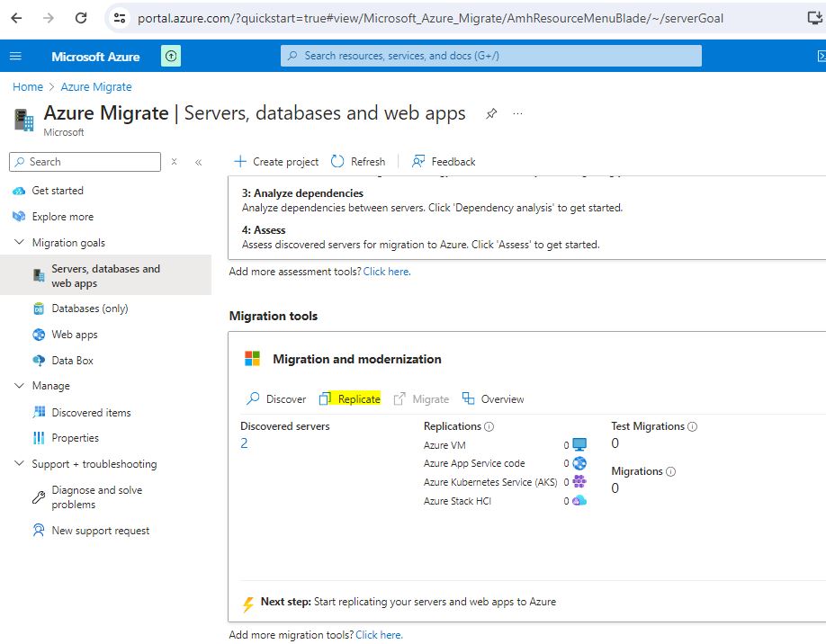This screenshot has height=644, width=826.
Task: Clear sidebar search with X button
Action: pos(174,162)
